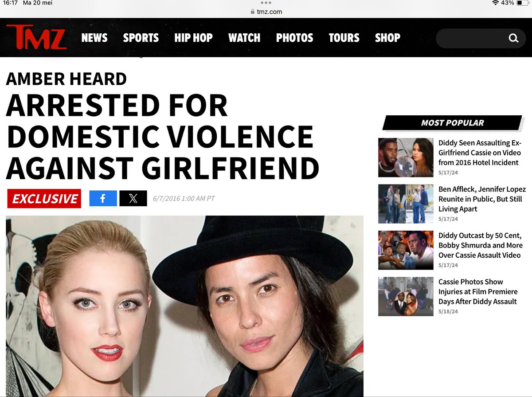Open the SHOP section
The image size is (532, 397).
point(387,38)
